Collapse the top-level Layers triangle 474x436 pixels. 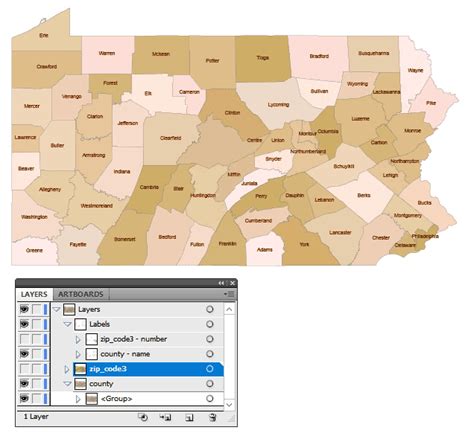[56, 309]
